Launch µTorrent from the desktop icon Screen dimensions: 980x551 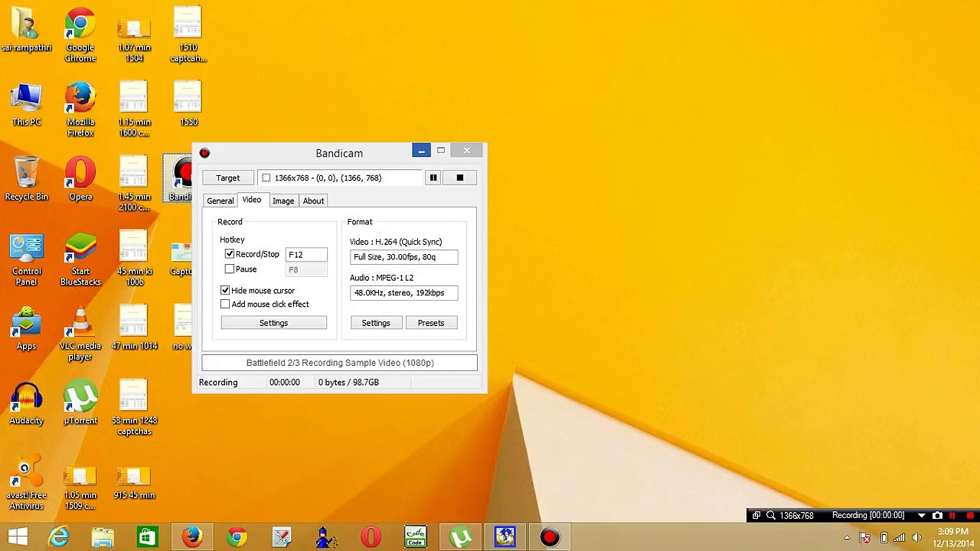(x=80, y=405)
